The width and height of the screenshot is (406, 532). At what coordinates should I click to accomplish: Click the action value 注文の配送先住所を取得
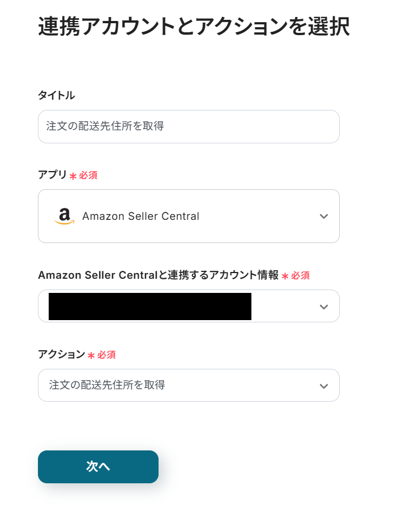tap(107, 385)
